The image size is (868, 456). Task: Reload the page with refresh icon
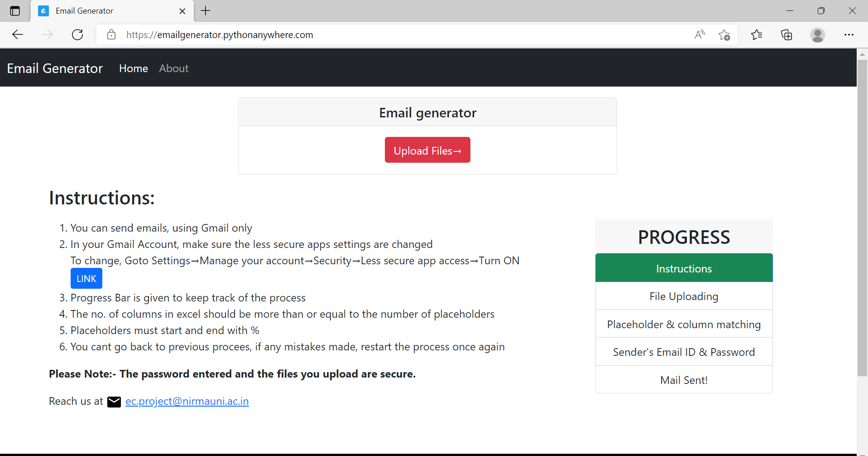[77, 34]
